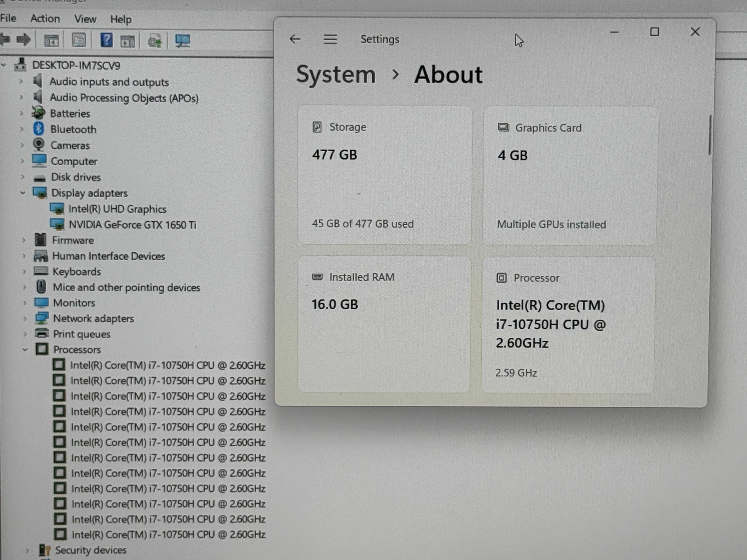Screen dimensions: 747x560
Task: Expand Audio inputs and outputs chevron
Action: pyautogui.click(x=21, y=81)
